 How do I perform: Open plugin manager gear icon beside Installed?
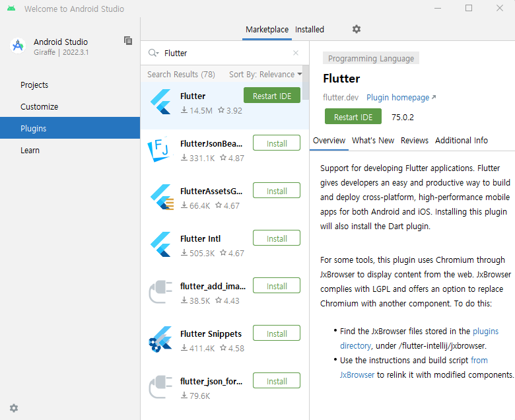pos(357,29)
